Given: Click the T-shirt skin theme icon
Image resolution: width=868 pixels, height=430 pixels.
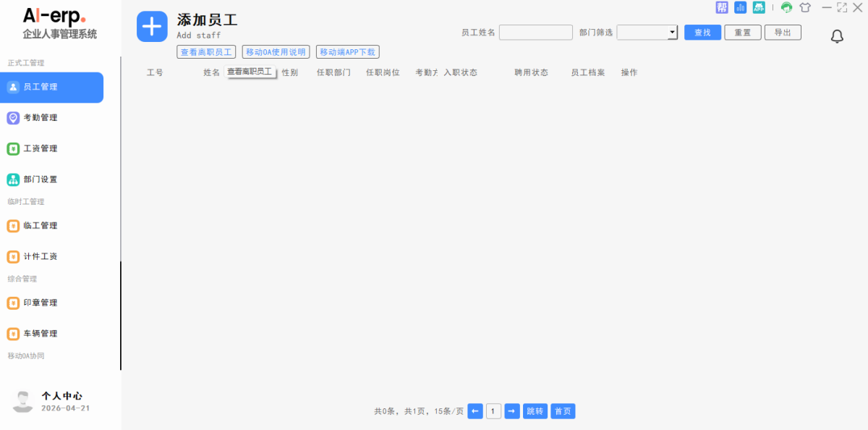Looking at the screenshot, I should [x=805, y=7].
